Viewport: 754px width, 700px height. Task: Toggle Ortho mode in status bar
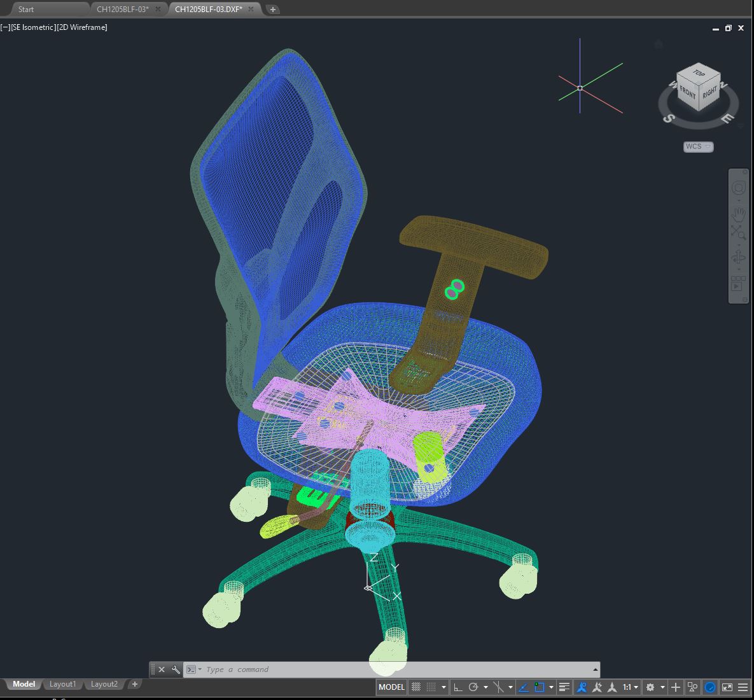[457, 687]
